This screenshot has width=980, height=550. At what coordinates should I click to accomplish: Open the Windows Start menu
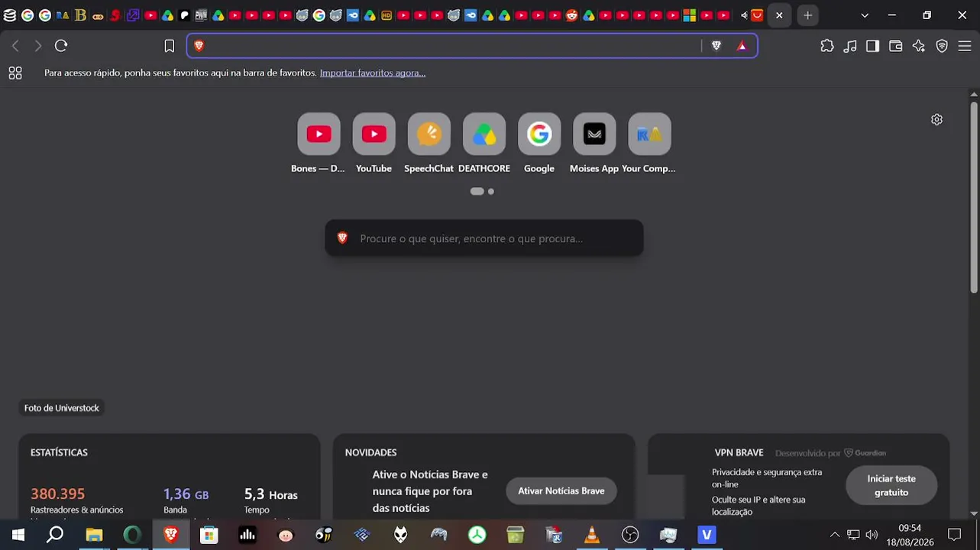click(18, 535)
